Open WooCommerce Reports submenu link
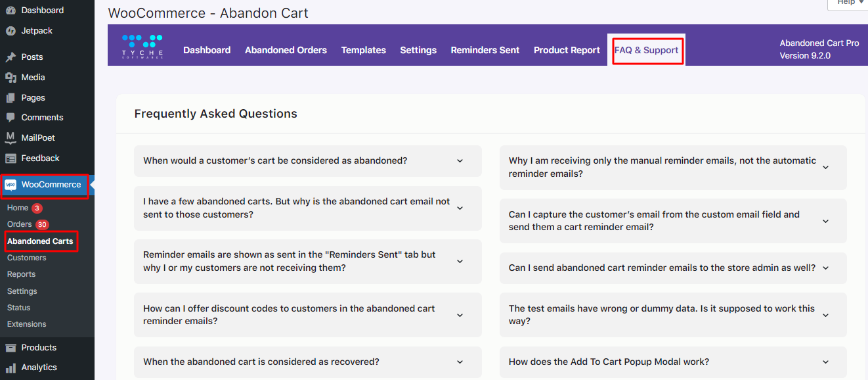 tap(22, 275)
